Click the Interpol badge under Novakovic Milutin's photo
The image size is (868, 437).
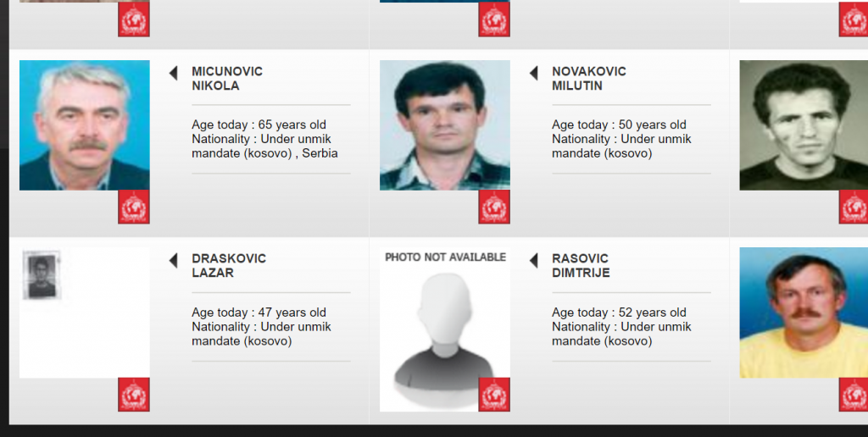pos(494,207)
